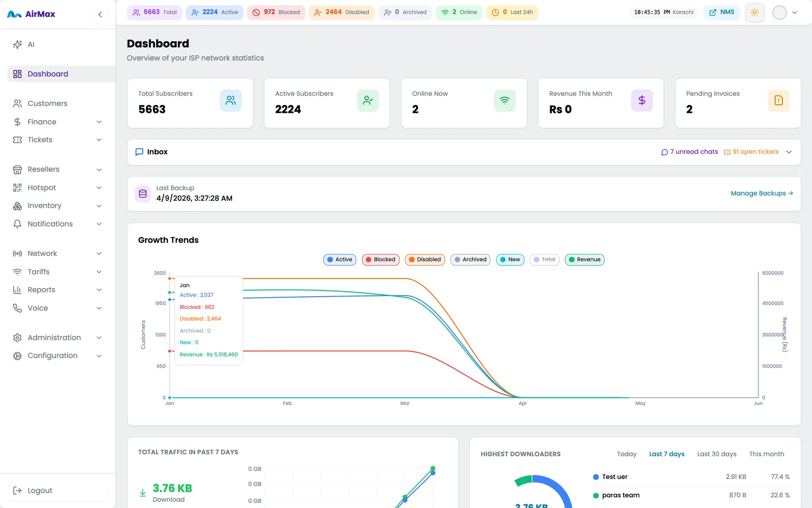812x508 pixels.
Task: Open the AI sparkle icon in sidebar
Action: tap(17, 44)
